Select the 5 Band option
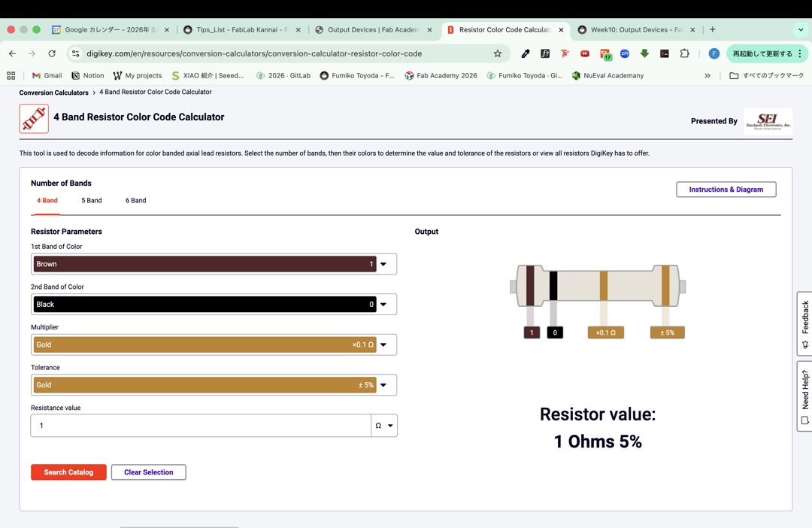The height and width of the screenshot is (528, 812). click(x=91, y=200)
